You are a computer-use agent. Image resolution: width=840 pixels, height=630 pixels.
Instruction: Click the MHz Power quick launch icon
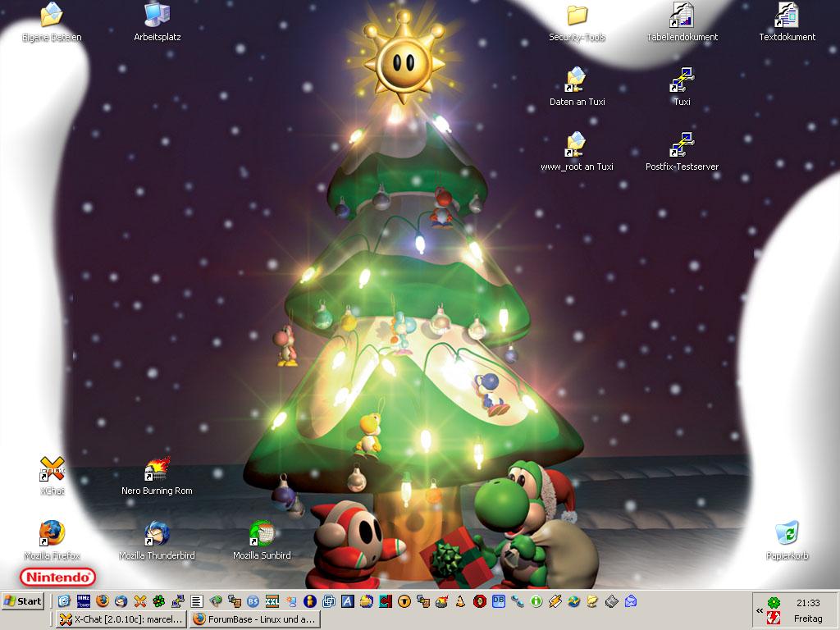83,601
